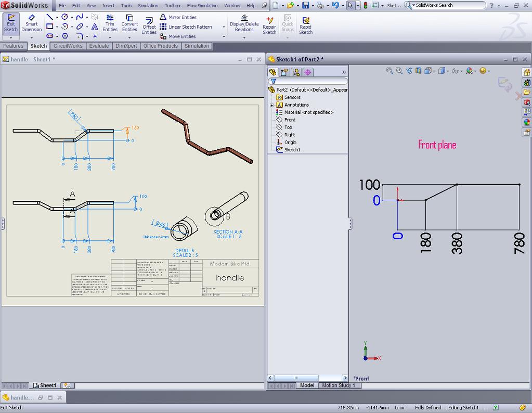Click the Exit Sketch button
The image size is (532, 413).
click(x=11, y=23)
